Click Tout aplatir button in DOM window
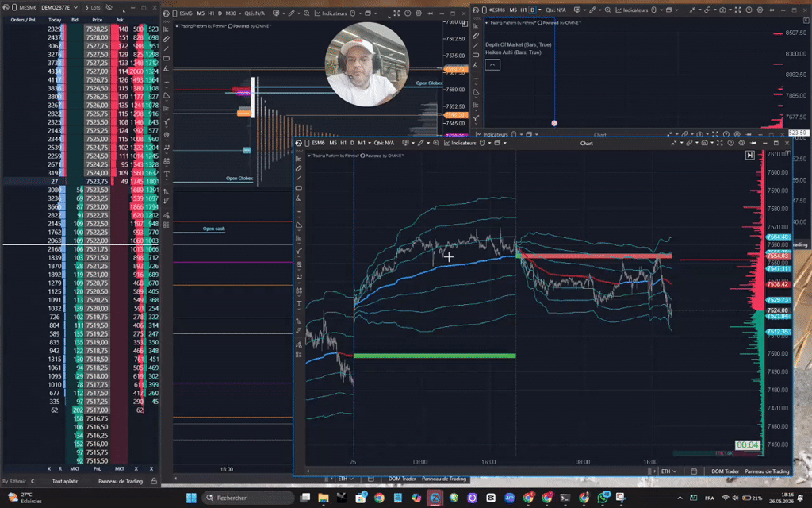This screenshot has width=812, height=508. [65, 481]
